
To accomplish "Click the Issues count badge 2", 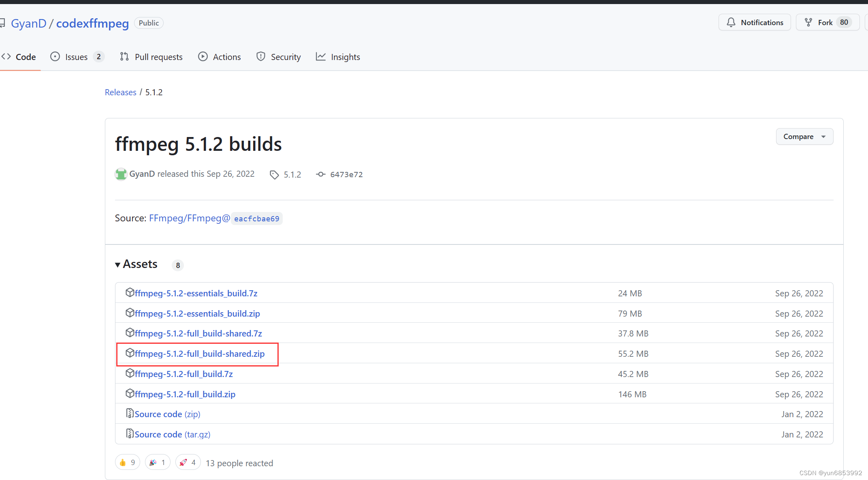I will pos(98,57).
